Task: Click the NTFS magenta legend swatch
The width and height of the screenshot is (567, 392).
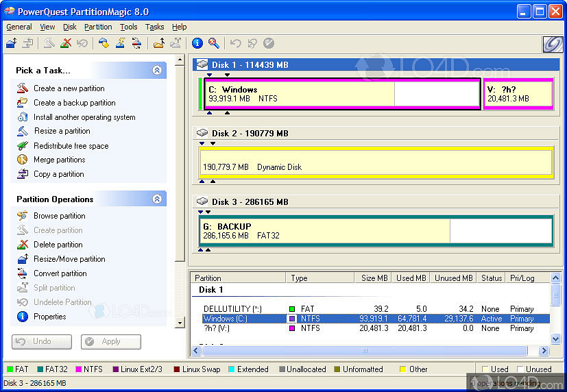Action: 78,369
